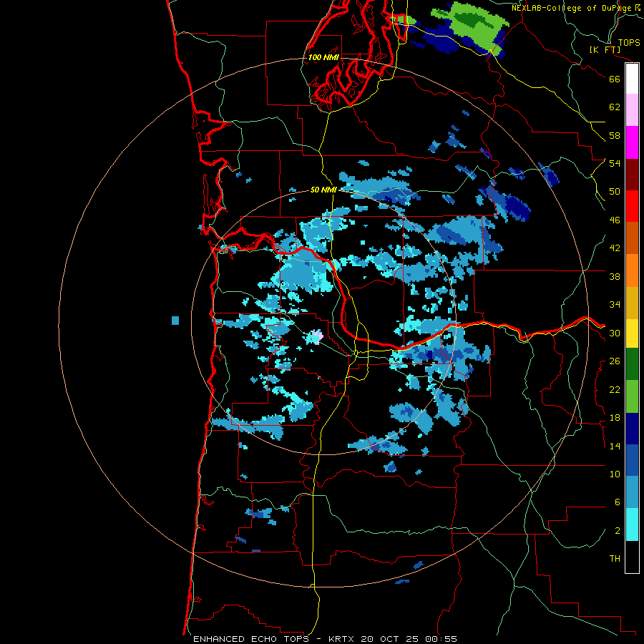This screenshot has width=644, height=644.
Task: Click the KRTX radar site identifier
Action: [x=342, y=639]
